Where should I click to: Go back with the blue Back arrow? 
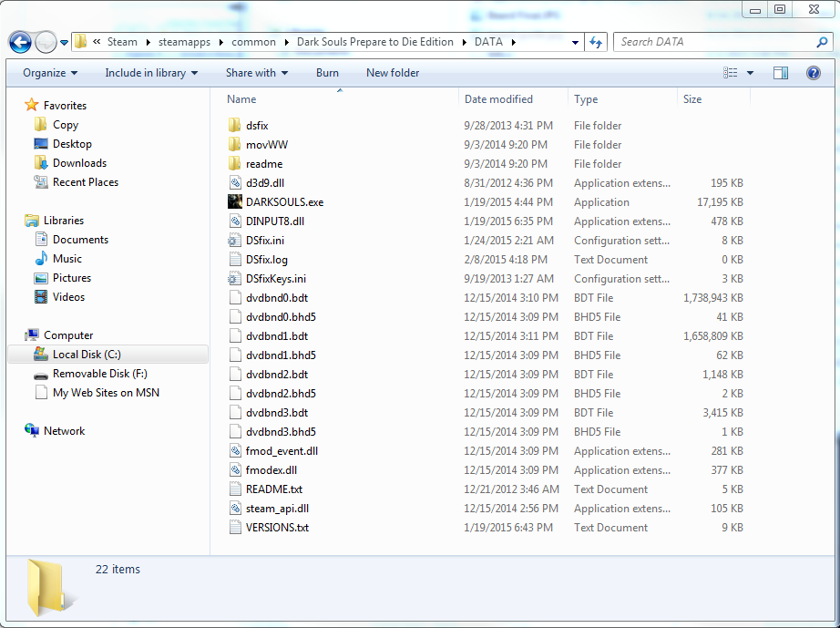(x=20, y=42)
